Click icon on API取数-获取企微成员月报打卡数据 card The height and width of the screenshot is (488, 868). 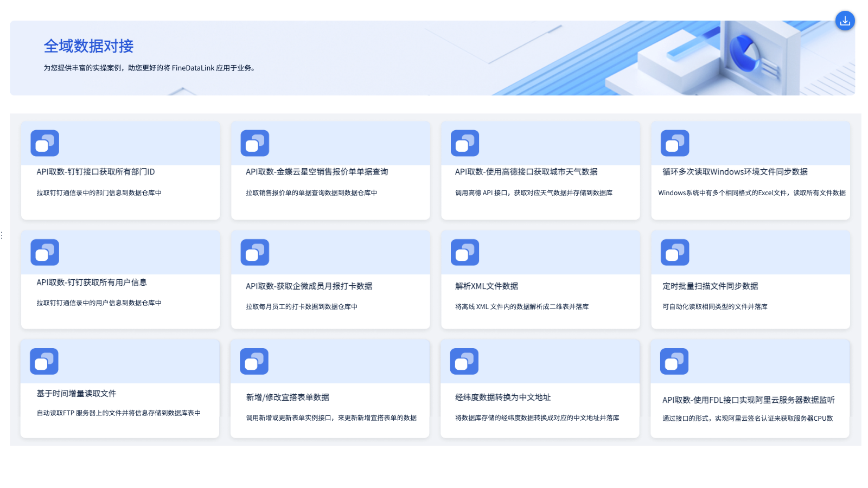pyautogui.click(x=255, y=252)
